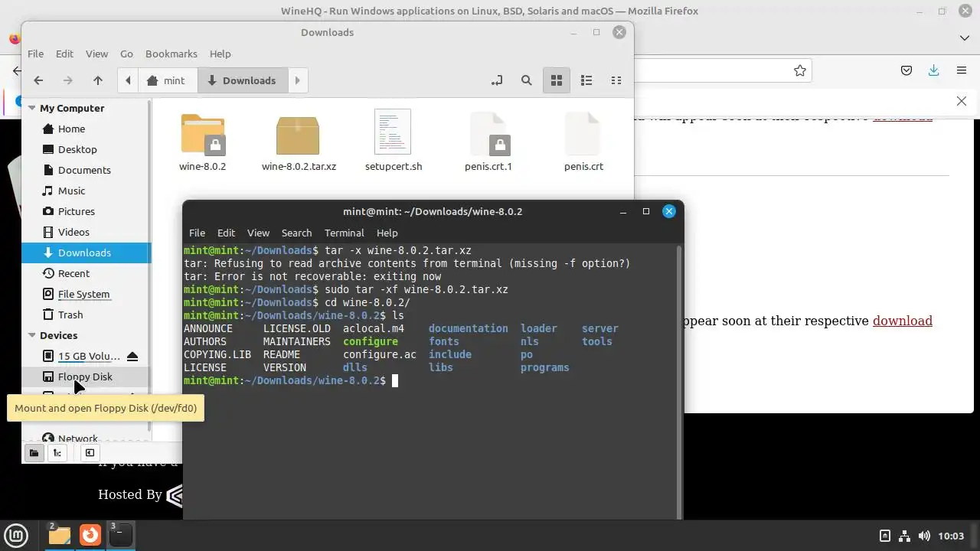Open the terminal File menu

pos(197,233)
